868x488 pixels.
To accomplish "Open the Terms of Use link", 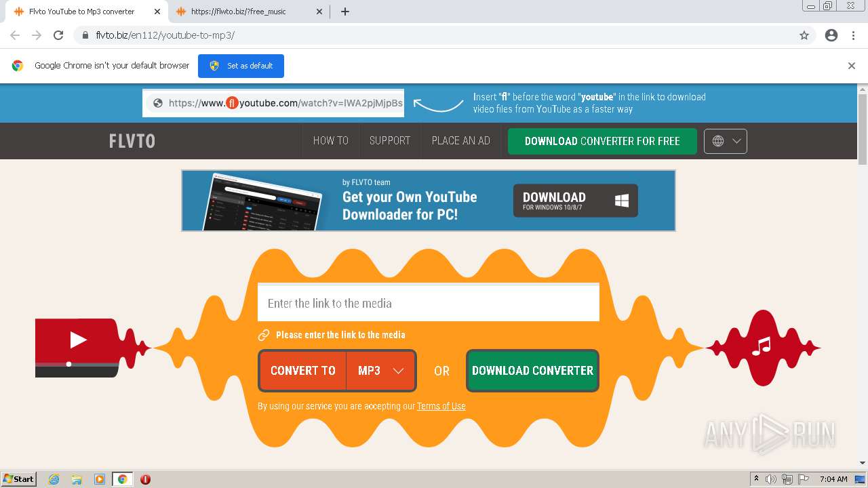I will click(441, 406).
